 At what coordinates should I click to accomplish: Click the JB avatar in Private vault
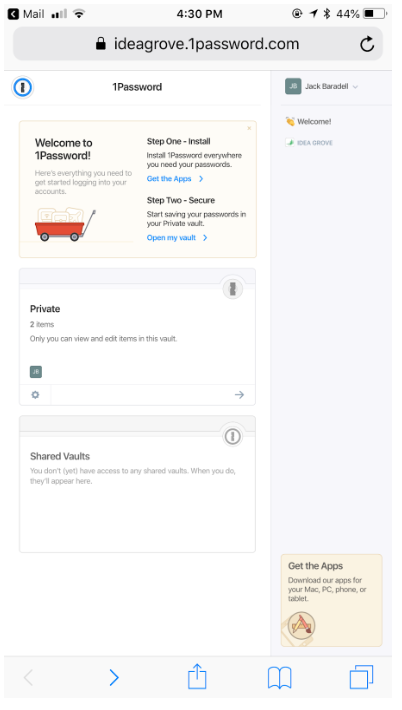pos(36,372)
